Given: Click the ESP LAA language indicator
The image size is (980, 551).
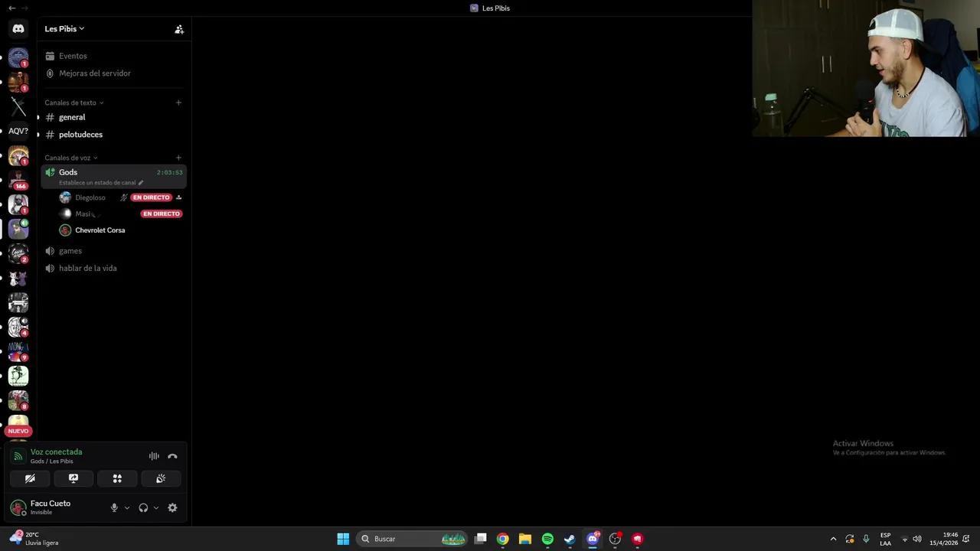Looking at the screenshot, I should 885,539.
